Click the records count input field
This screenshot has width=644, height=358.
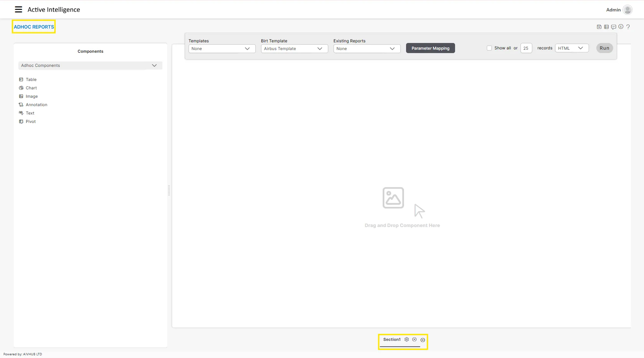pos(526,48)
